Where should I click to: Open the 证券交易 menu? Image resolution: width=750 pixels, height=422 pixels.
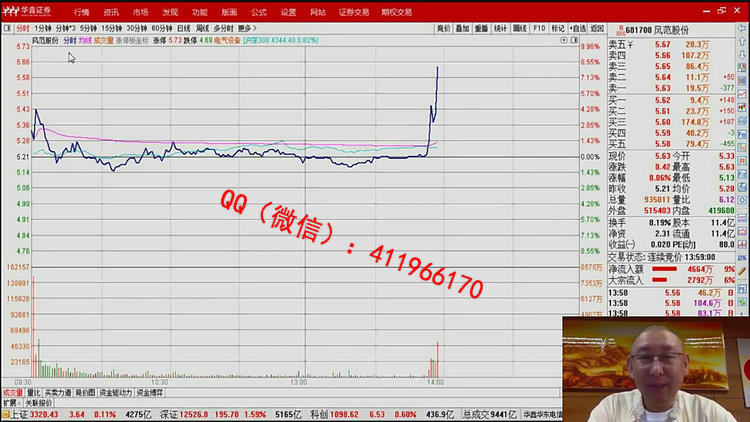tap(353, 12)
